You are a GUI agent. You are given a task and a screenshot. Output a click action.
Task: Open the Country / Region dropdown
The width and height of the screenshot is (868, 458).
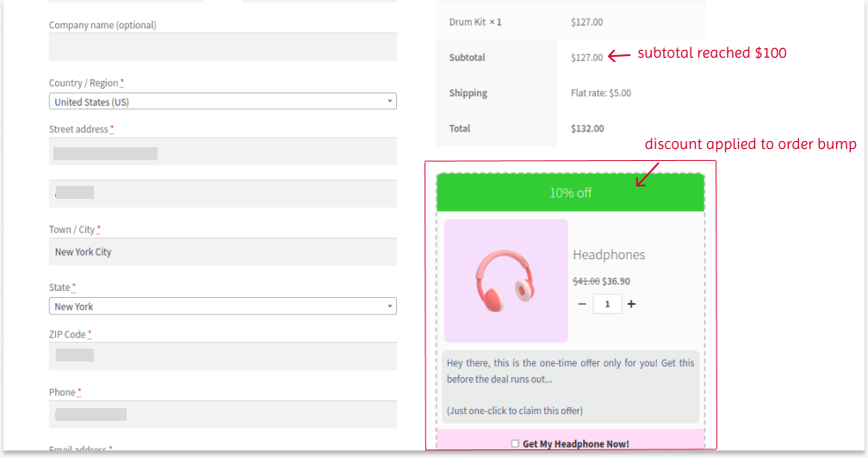(222, 102)
